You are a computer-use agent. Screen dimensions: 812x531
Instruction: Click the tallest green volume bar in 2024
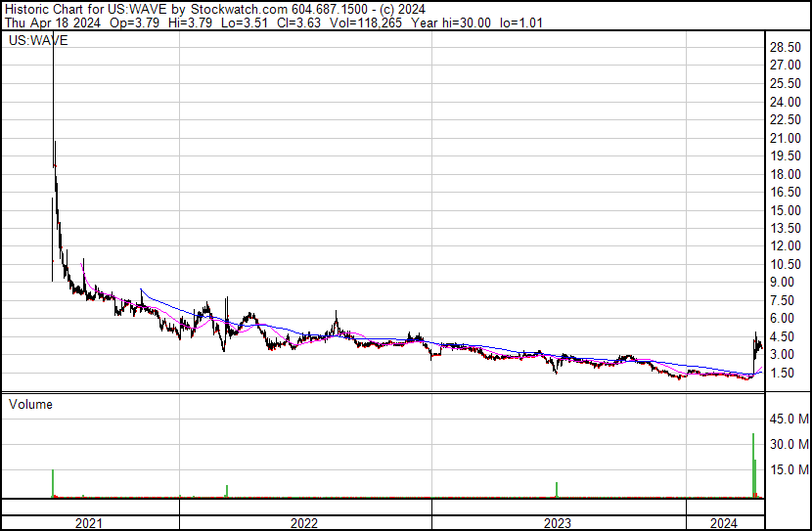pyautogui.click(x=753, y=465)
